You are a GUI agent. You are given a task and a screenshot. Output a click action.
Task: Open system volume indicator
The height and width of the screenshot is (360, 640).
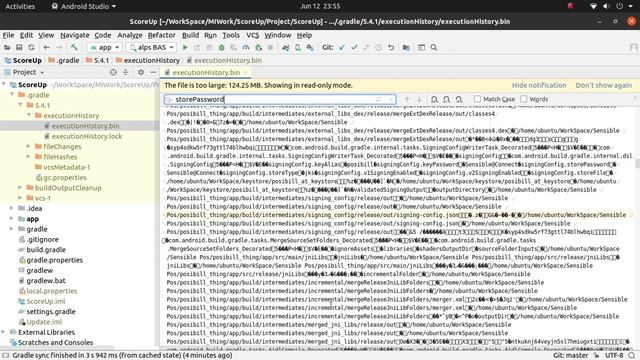pyautogui.click(x=606, y=6)
